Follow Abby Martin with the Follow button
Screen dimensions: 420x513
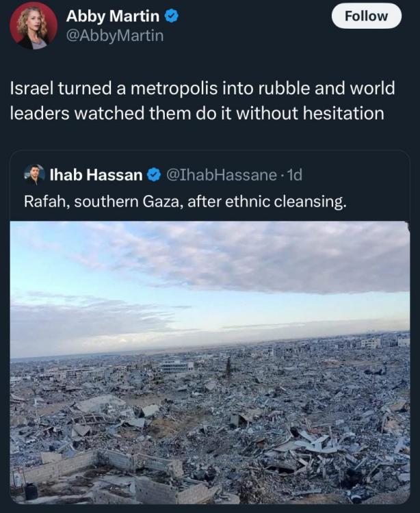pyautogui.click(x=367, y=16)
